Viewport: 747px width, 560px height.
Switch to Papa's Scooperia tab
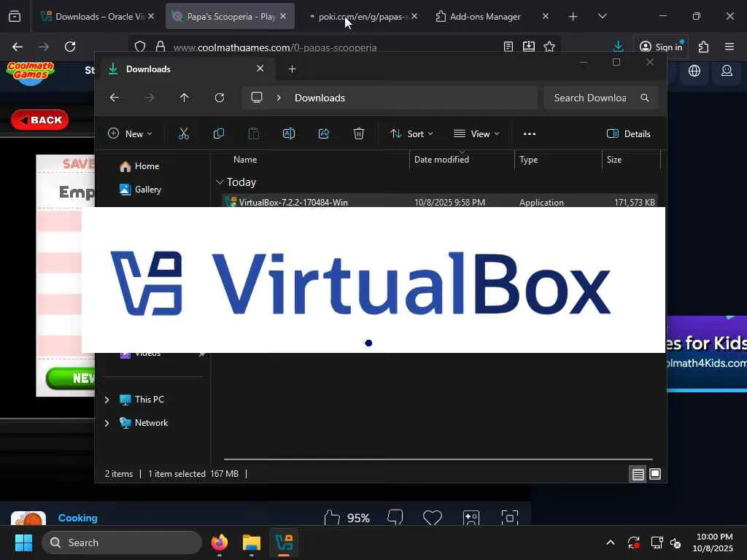[230, 16]
